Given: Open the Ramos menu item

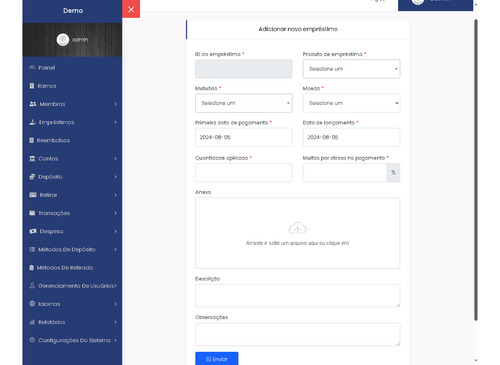Looking at the screenshot, I should [x=72, y=86].
